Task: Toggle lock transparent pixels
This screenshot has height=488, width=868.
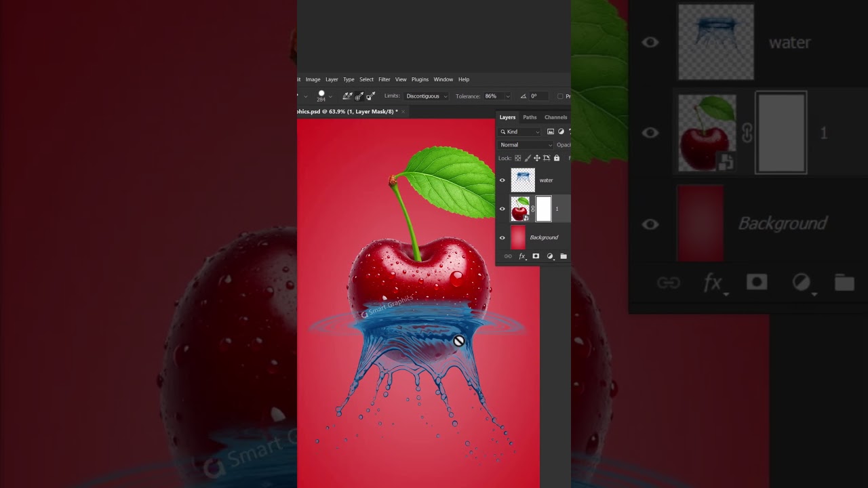Action: point(518,158)
